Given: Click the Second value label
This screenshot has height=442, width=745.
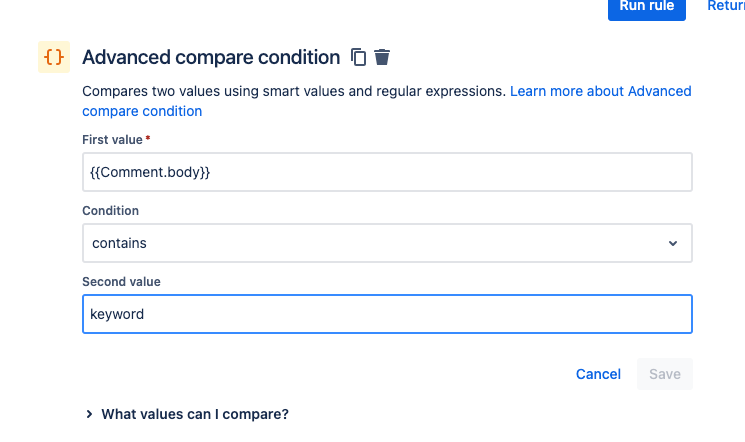Looking at the screenshot, I should [121, 281].
